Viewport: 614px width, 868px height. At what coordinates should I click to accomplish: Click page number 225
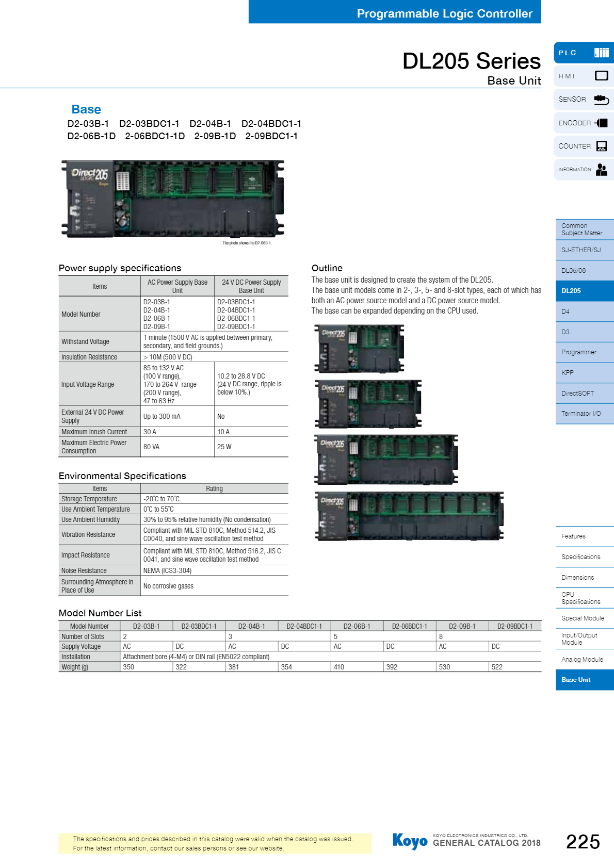coord(583,842)
